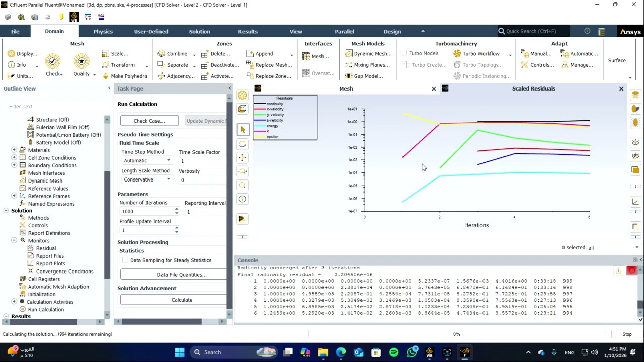Screen dimensions: 644x362
Task: Select rotate view tool in graphics toolbar
Action: point(243,144)
